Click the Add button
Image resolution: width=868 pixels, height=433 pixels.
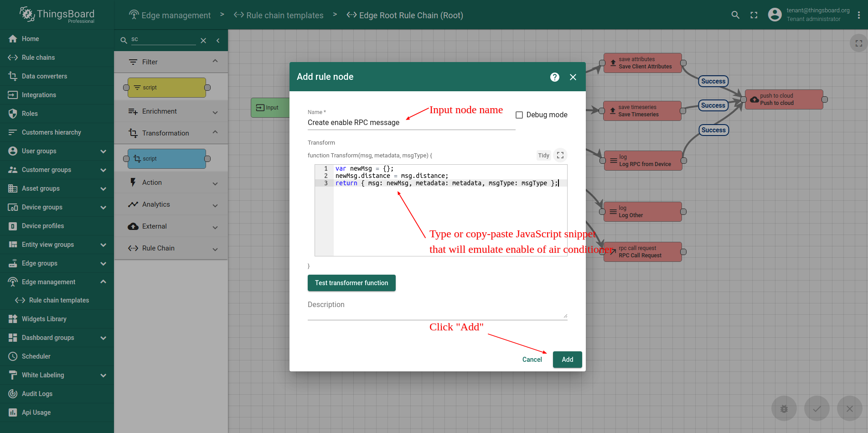567,360
